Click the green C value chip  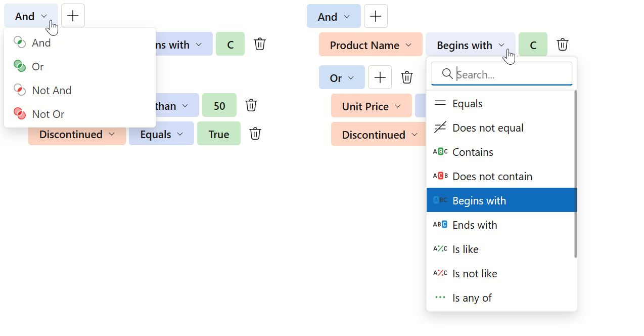pos(533,45)
